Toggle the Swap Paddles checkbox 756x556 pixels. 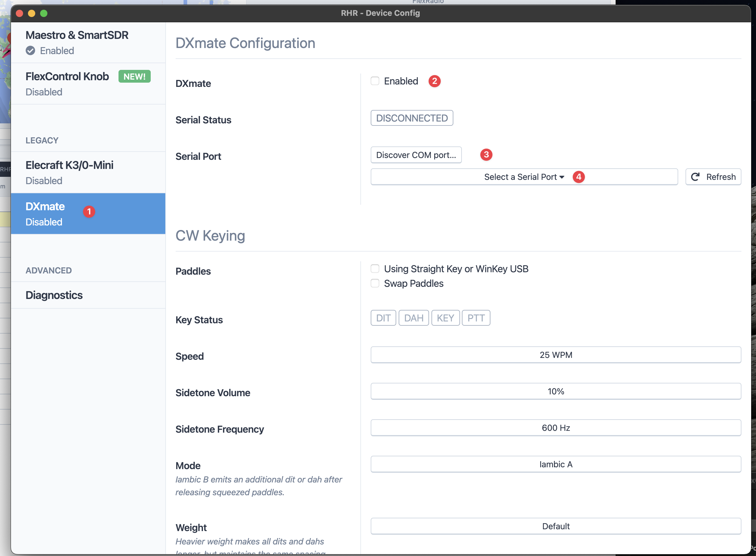375,283
